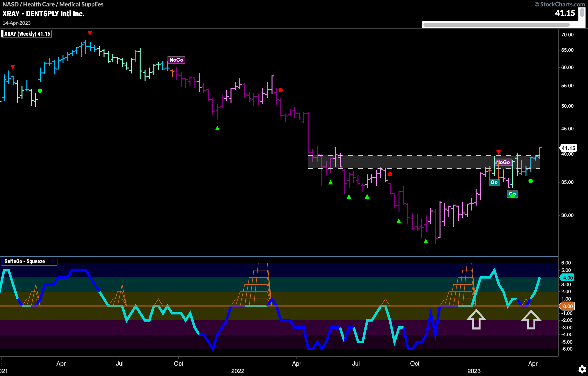Click the NoGo flag near October 2021

[x=176, y=60]
